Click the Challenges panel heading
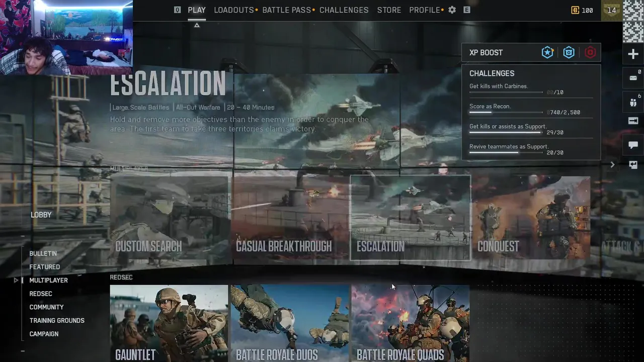The width and height of the screenshot is (644, 362). [492, 73]
